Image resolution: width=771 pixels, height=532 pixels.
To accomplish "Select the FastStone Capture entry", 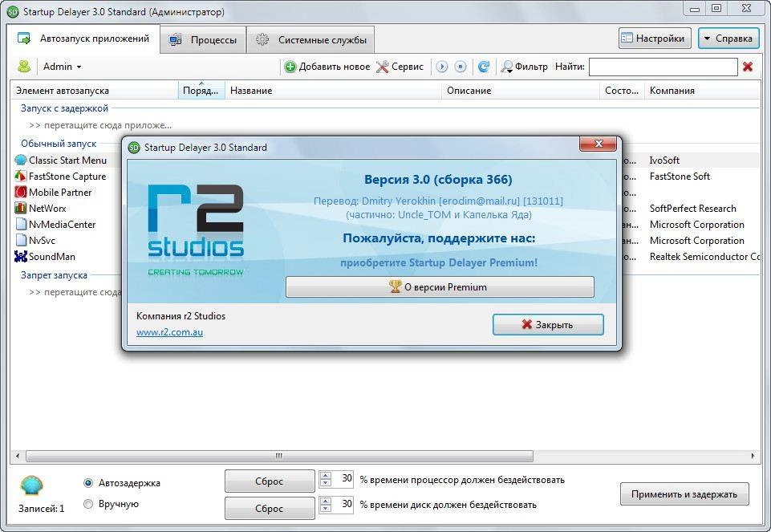I will pyautogui.click(x=67, y=177).
